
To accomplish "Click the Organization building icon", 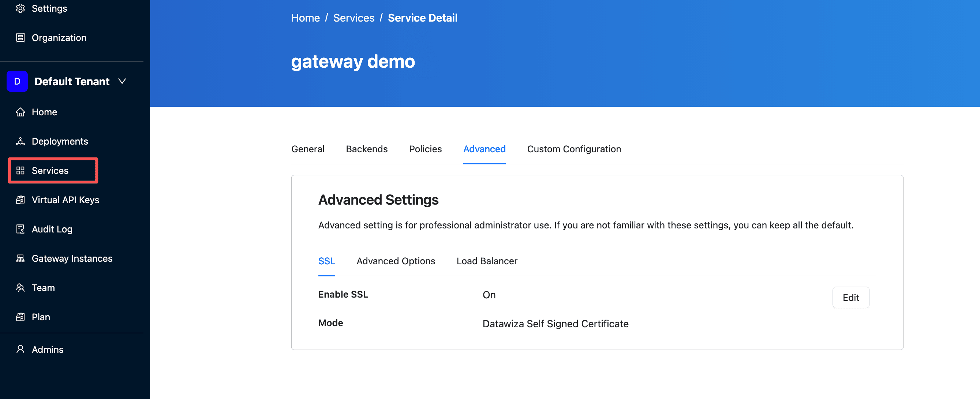I will (x=20, y=38).
